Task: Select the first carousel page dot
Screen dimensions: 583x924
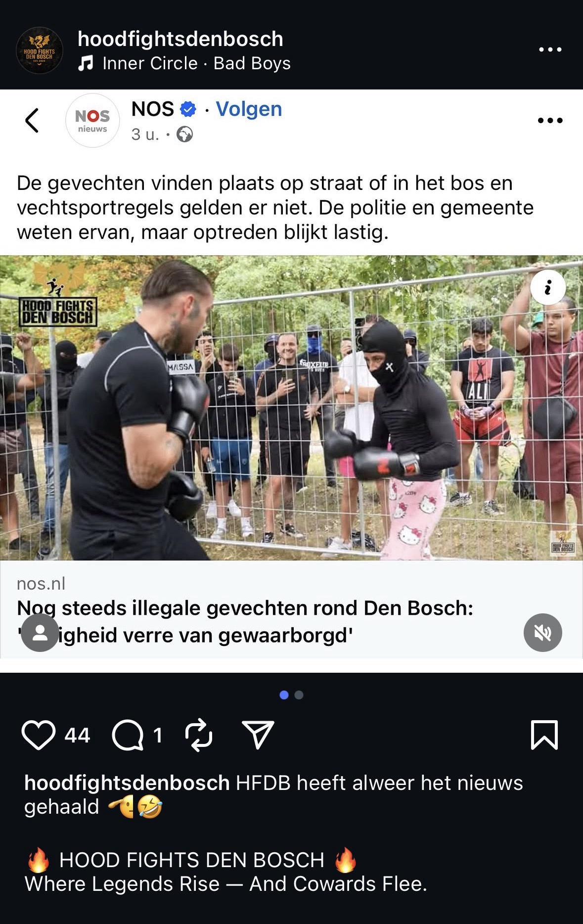Action: [284, 695]
